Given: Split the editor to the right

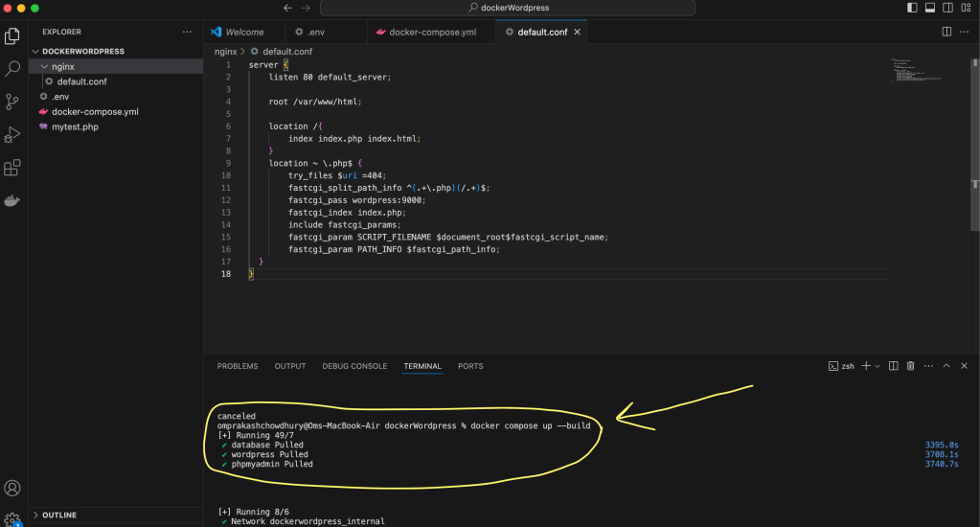Looking at the screenshot, I should click(x=946, y=32).
